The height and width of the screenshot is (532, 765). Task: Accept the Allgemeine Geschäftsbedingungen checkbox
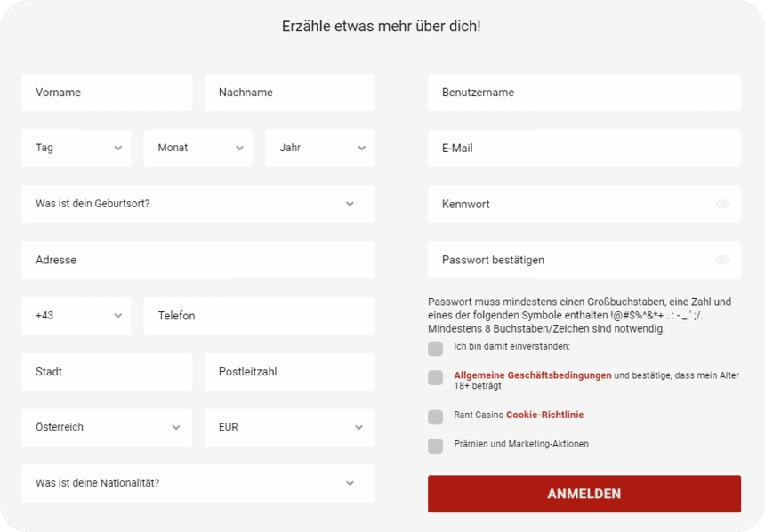pos(435,377)
